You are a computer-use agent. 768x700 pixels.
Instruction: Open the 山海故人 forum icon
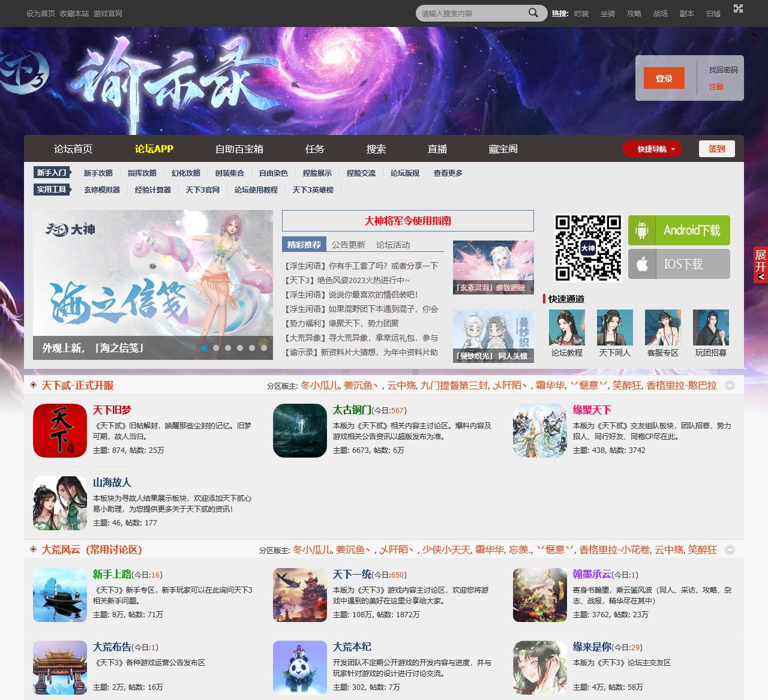(60, 503)
